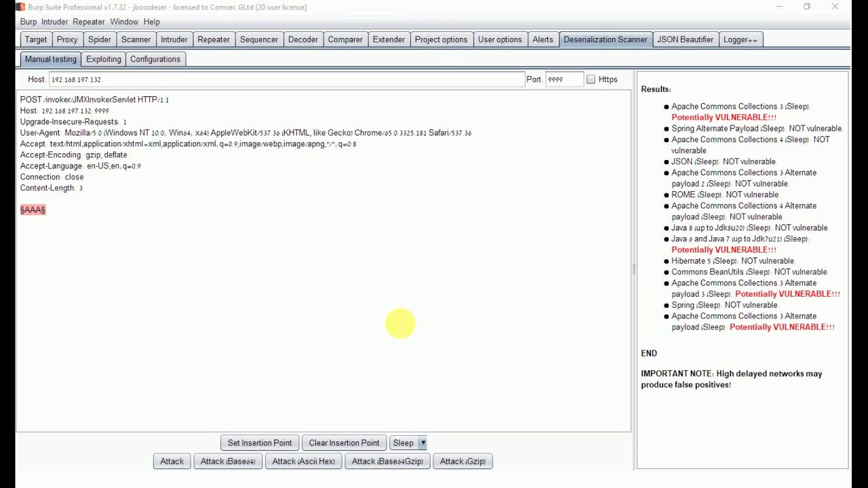Switch to the Comparer tab
Image resolution: width=868 pixels, height=488 pixels.
point(345,39)
